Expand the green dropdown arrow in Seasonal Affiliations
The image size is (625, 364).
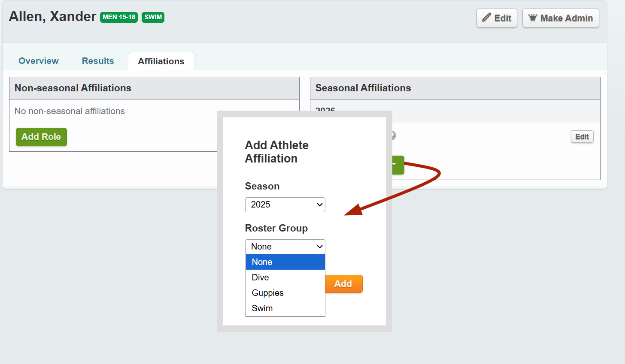397,165
